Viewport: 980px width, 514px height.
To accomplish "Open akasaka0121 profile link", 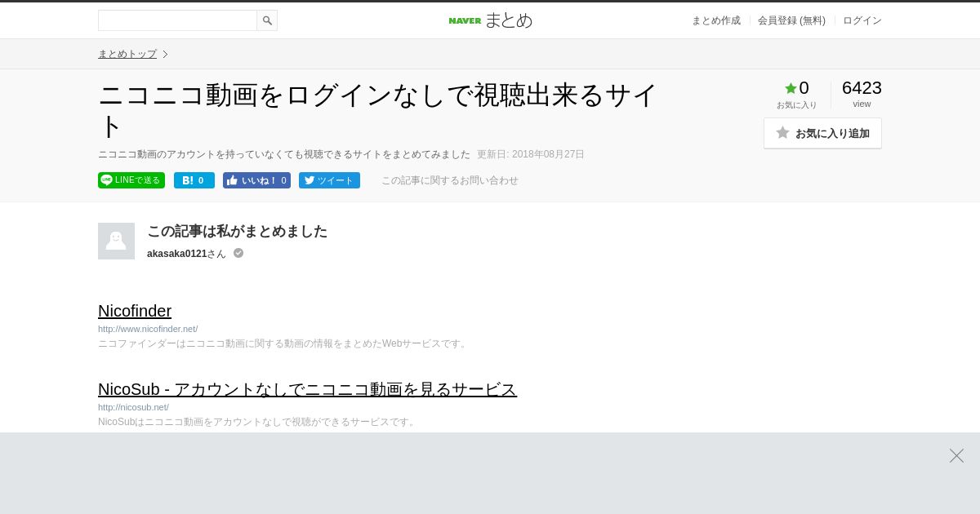I will (x=177, y=254).
